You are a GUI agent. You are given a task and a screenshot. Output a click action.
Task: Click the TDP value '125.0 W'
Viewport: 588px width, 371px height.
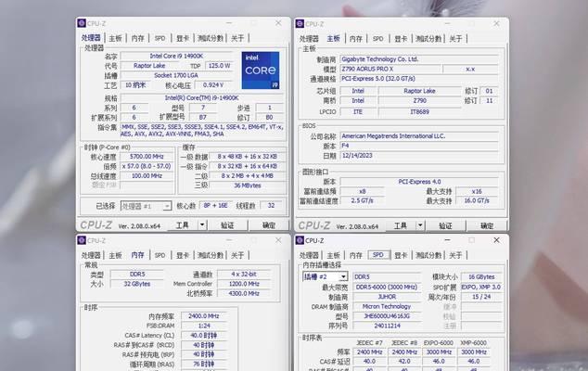click(x=220, y=66)
